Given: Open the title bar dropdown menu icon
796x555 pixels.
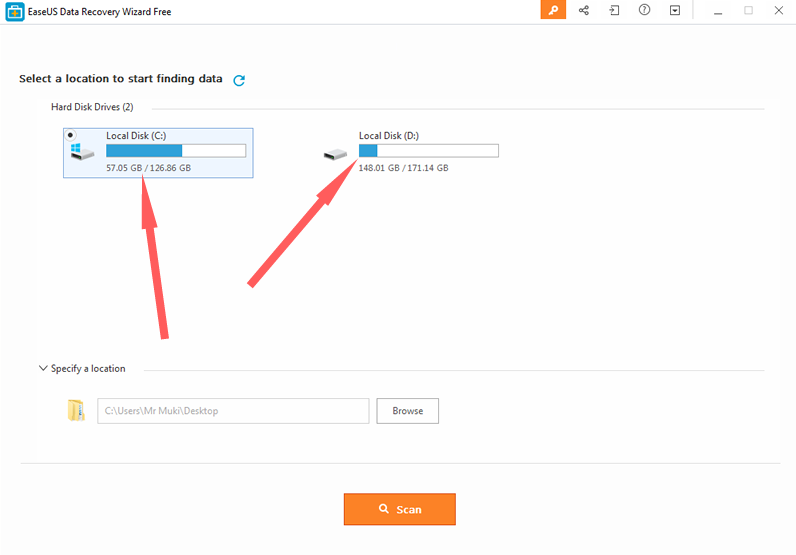Looking at the screenshot, I should [x=675, y=10].
